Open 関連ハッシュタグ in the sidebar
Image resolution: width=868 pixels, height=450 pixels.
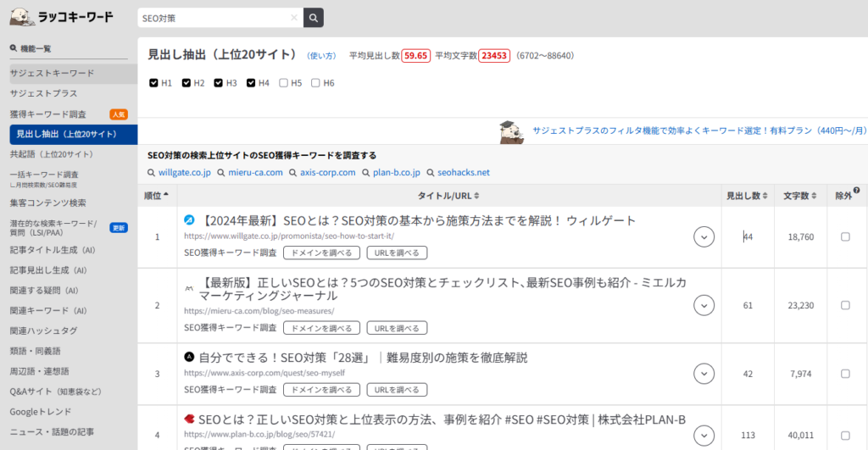[44, 331]
